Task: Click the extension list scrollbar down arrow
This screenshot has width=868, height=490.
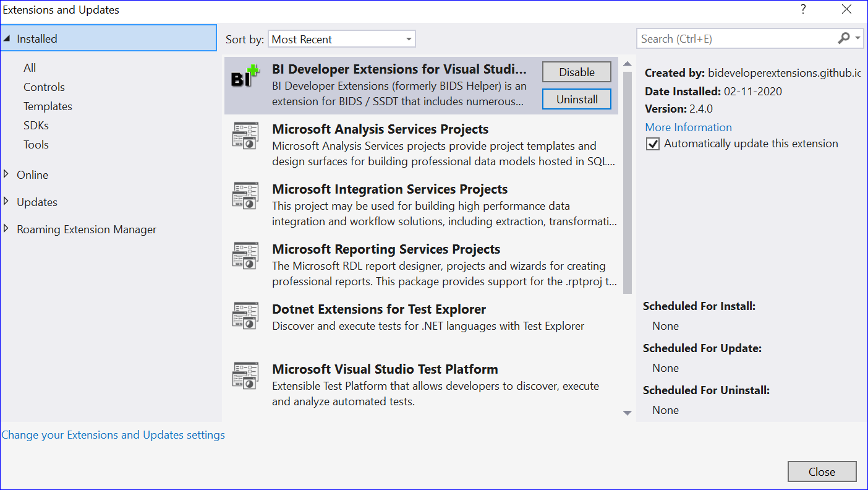Action: (x=627, y=413)
